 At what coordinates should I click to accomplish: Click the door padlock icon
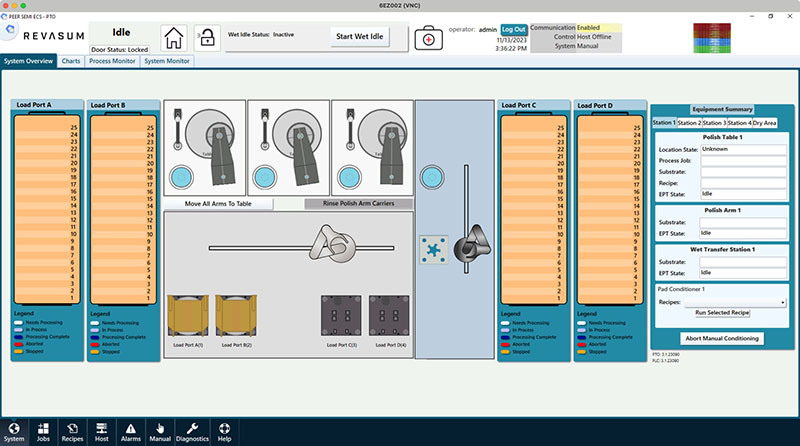207,38
